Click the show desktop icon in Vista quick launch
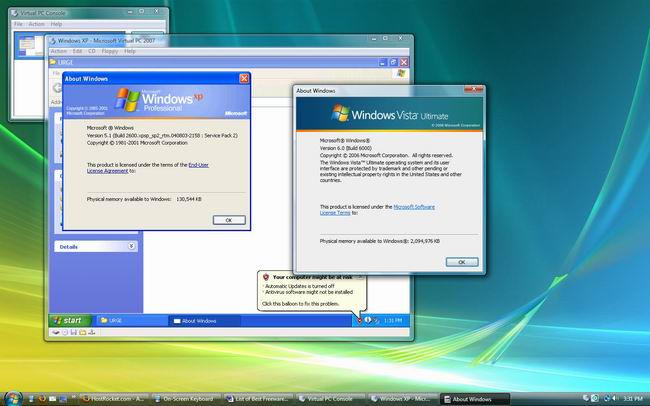650x406 pixels. [x=63, y=399]
